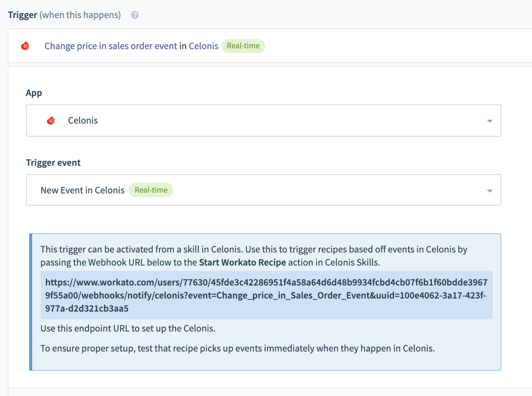Viewport: 532px width, 396px height.
Task: Click 'Use this endpoint URL' instruction text
Action: (x=128, y=328)
